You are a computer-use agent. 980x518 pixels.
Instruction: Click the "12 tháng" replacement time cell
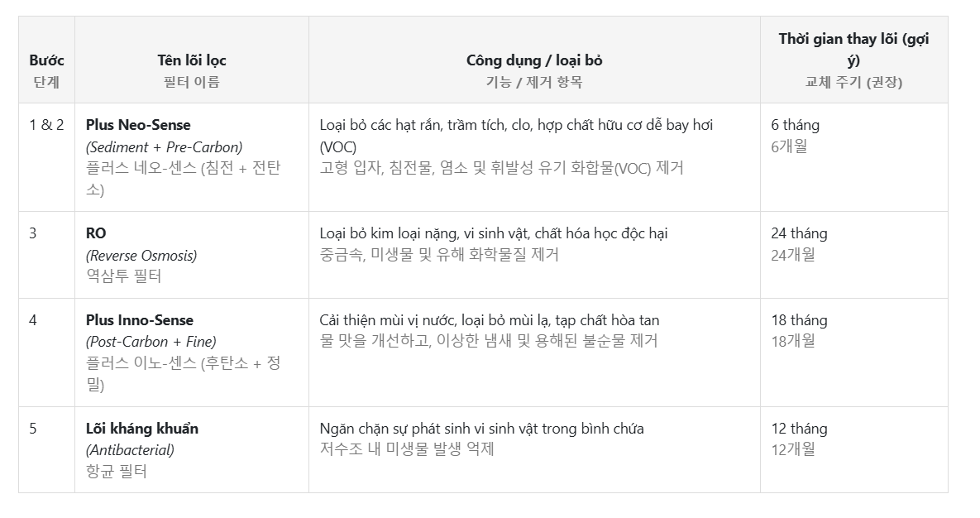(x=799, y=429)
